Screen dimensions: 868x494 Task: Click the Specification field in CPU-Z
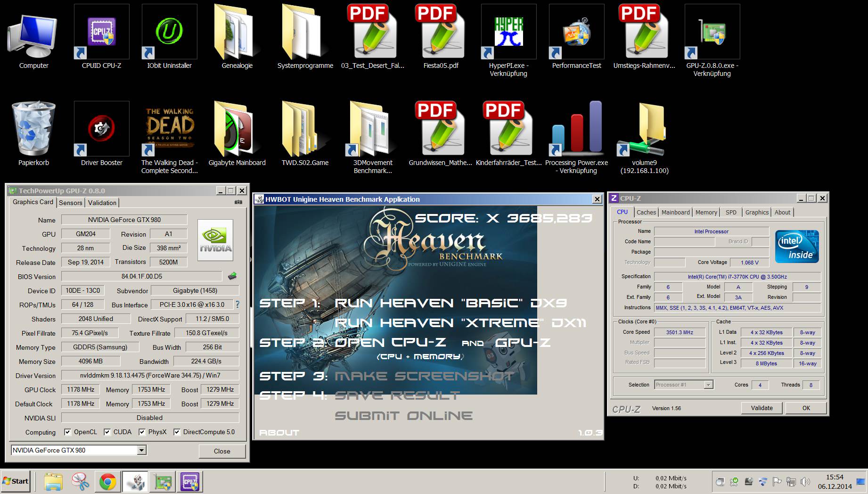point(737,277)
